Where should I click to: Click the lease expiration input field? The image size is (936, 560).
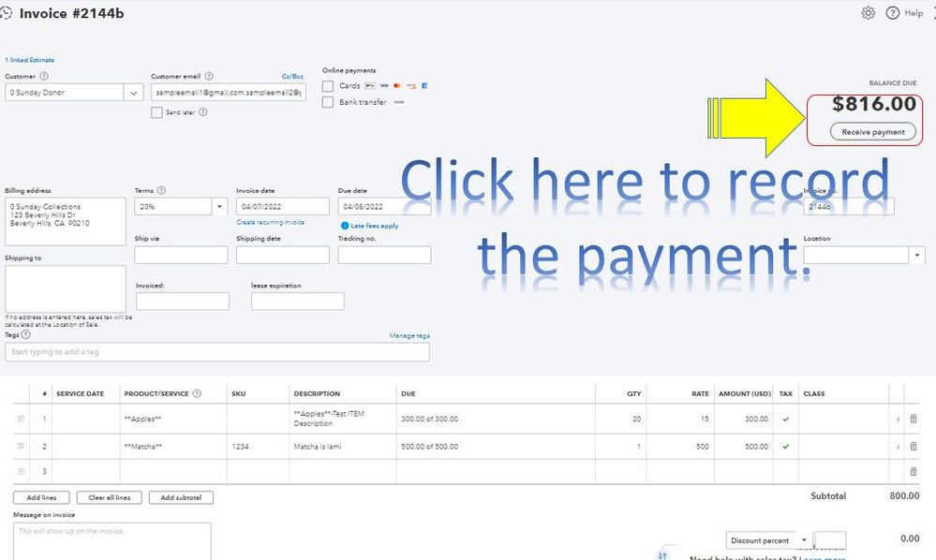click(298, 302)
